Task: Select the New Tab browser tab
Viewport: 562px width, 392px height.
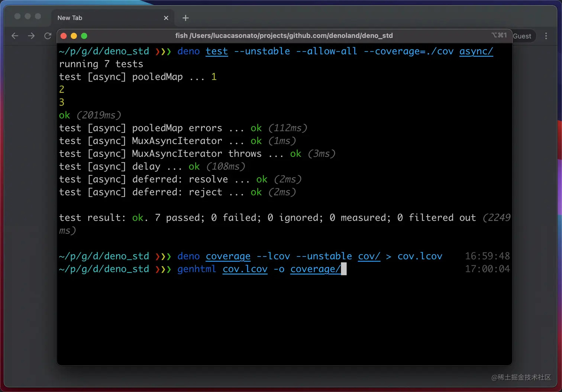Action: coord(113,18)
